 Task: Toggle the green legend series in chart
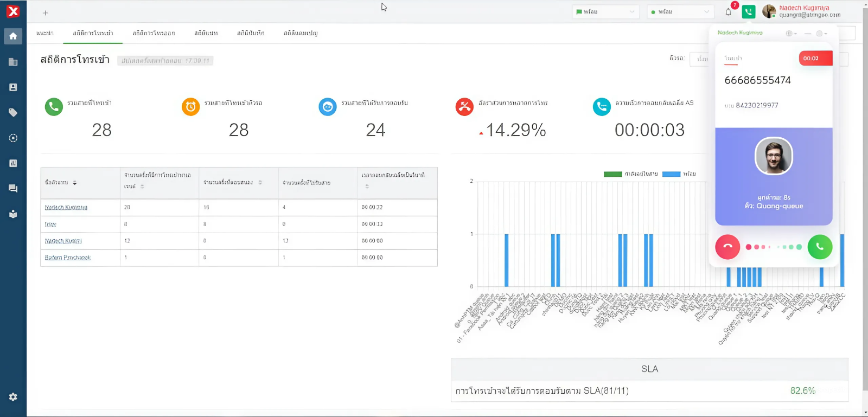(x=612, y=174)
